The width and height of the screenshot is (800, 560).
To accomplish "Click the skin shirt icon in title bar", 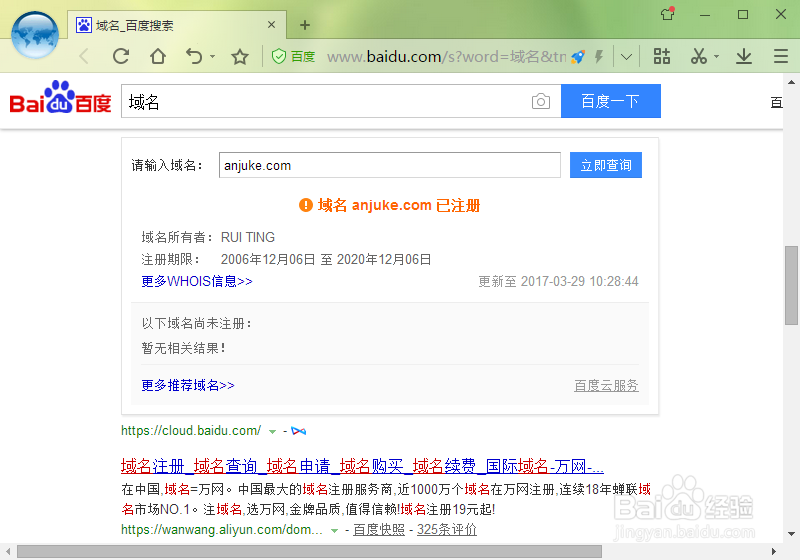I will [x=667, y=14].
